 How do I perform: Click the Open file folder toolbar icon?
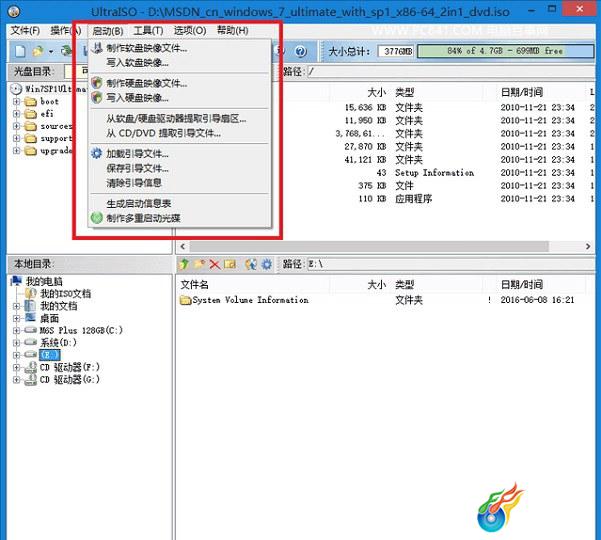38,51
